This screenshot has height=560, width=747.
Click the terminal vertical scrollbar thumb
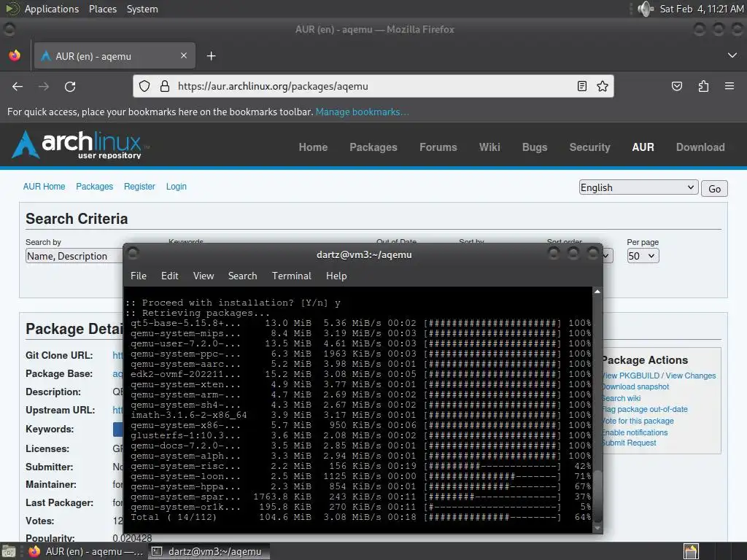point(597,496)
